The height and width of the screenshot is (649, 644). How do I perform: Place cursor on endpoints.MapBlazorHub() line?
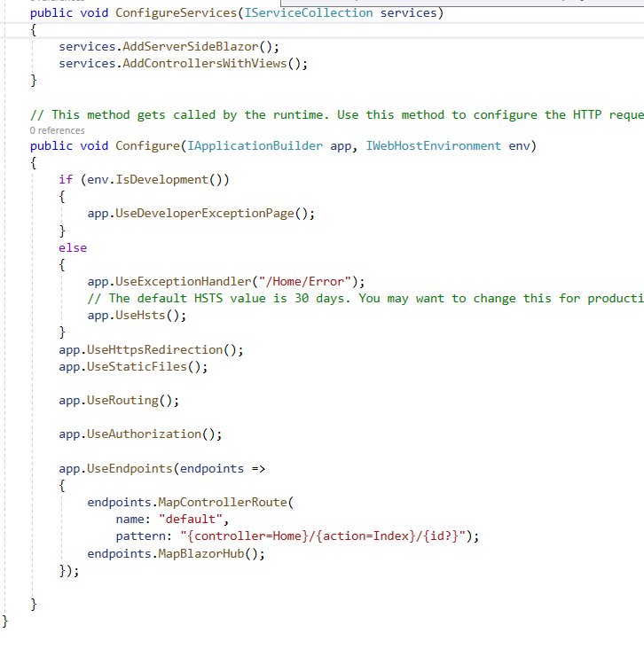tap(176, 554)
